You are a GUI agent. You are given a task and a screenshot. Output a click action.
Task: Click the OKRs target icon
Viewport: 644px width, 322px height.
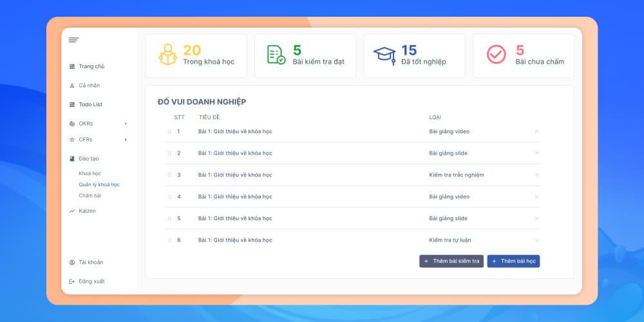click(x=72, y=124)
